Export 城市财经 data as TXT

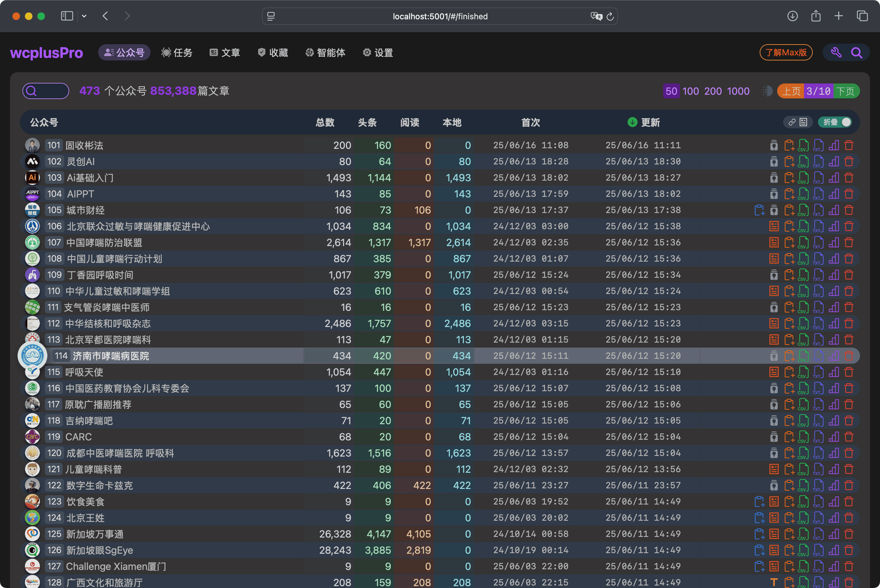818,210
